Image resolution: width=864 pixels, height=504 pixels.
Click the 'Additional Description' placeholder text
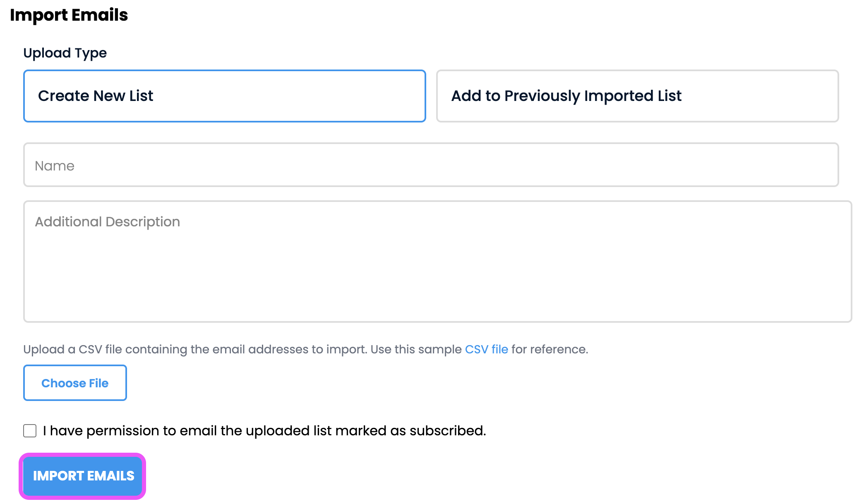pos(108,222)
